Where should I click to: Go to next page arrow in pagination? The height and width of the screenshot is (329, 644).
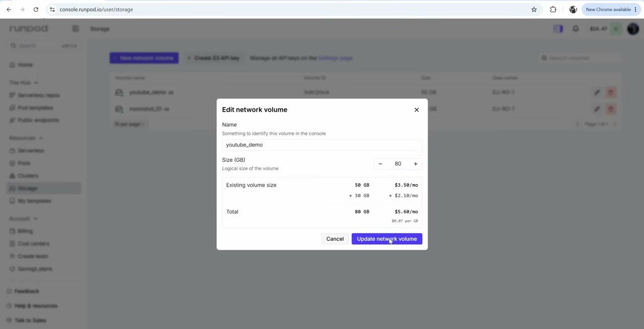tap(615, 124)
